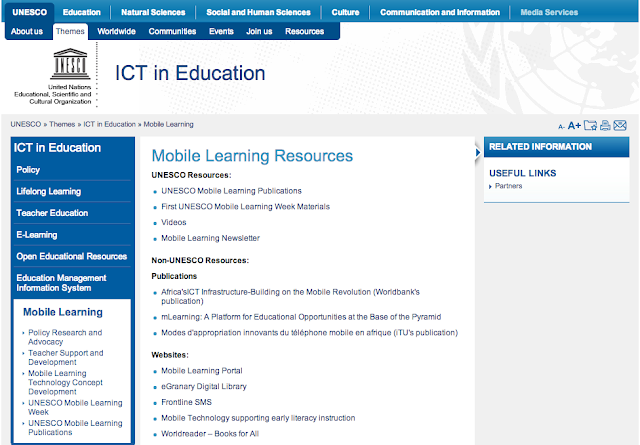Open Modes d'appropriation innovants ITU publication
The height and width of the screenshot is (445, 640).
tap(309, 333)
